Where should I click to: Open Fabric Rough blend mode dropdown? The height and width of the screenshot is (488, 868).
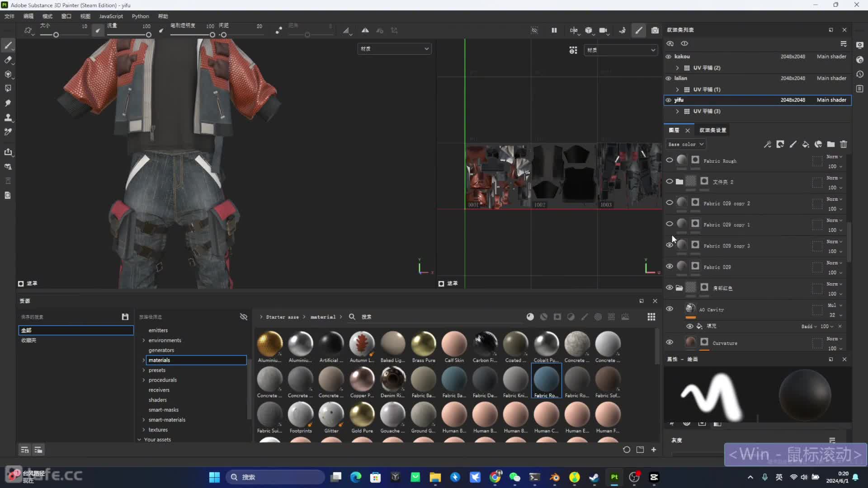pos(834,156)
